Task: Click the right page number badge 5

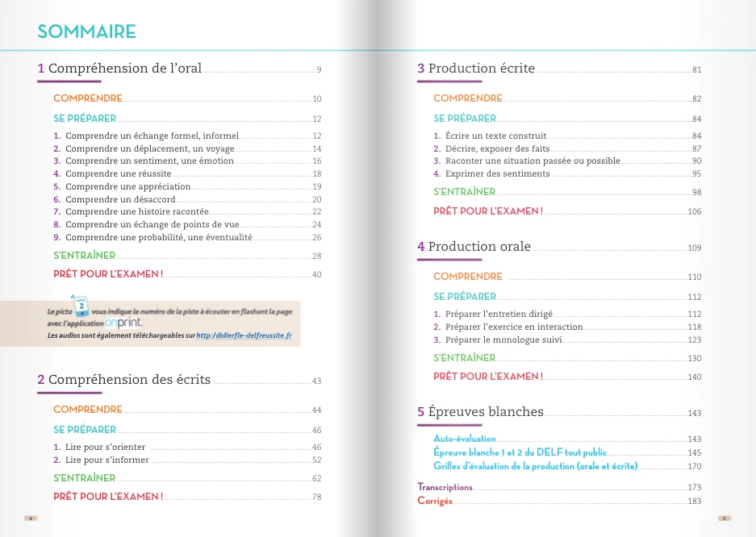Action: coord(725,518)
